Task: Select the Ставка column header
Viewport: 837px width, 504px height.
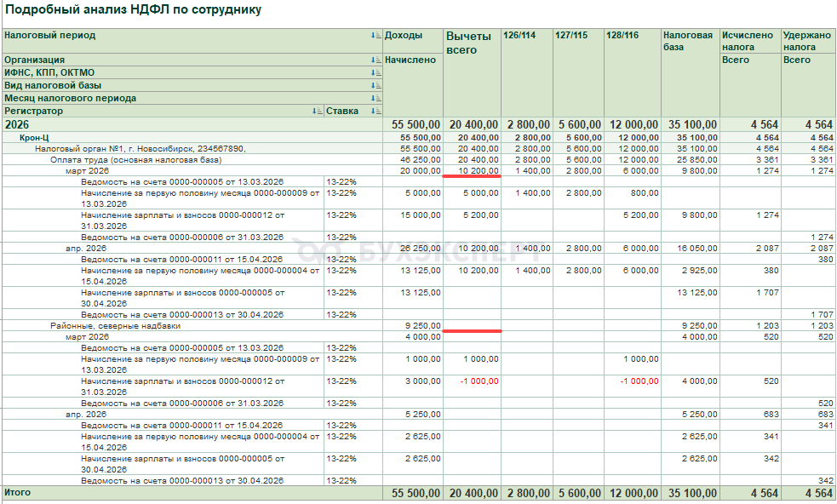Action: pyautogui.click(x=353, y=111)
